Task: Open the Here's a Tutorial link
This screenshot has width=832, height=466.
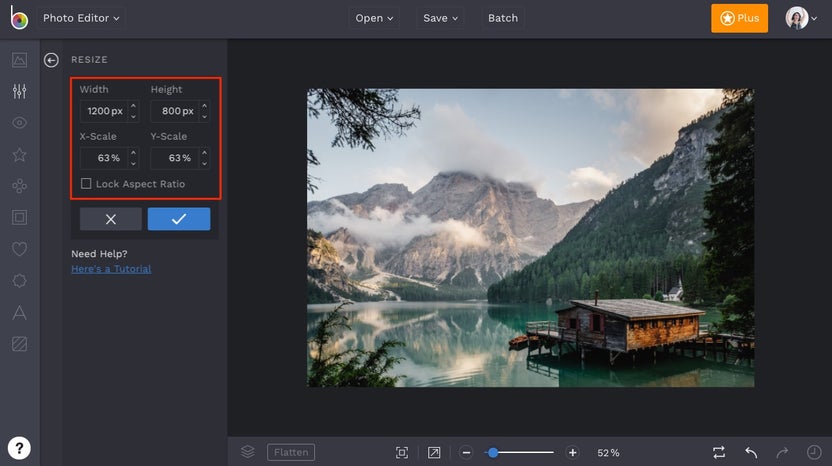Action: click(111, 269)
